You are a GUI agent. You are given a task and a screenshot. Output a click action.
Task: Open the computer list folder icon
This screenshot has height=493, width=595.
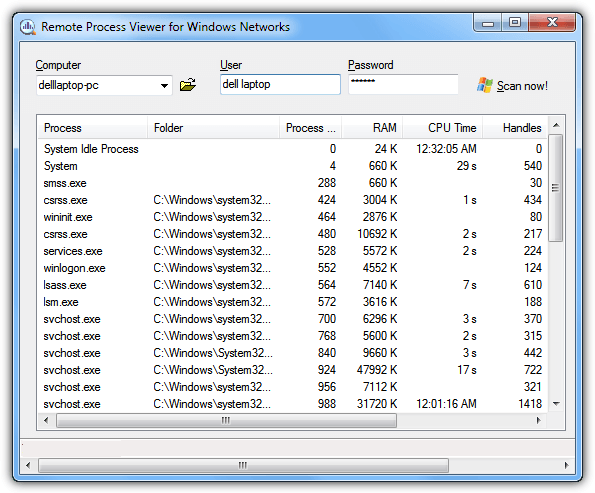click(x=188, y=85)
